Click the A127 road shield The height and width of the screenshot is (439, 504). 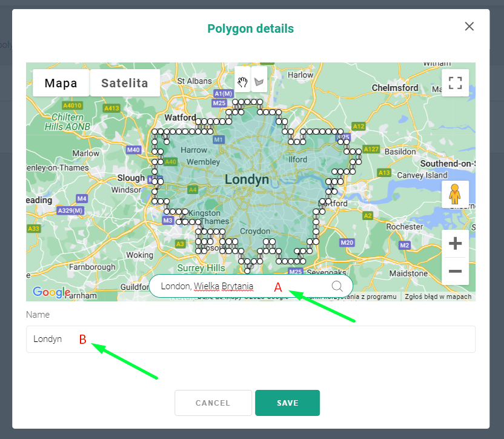(x=371, y=149)
